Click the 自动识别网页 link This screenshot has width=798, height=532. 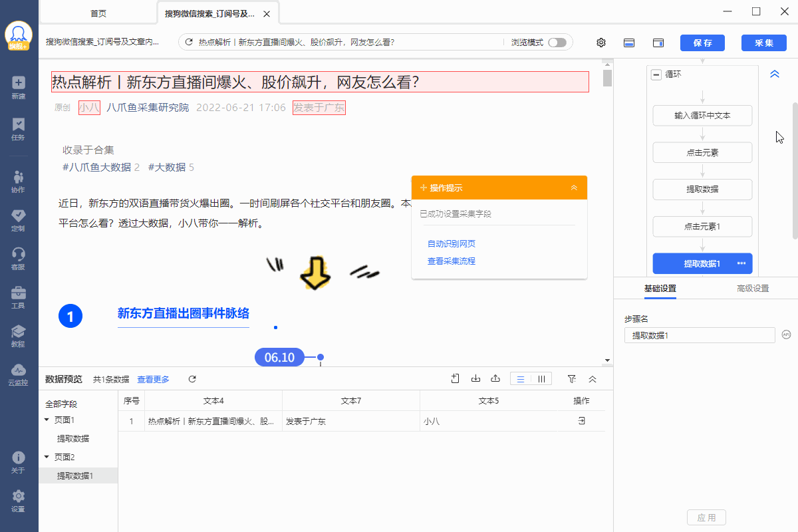coord(452,244)
